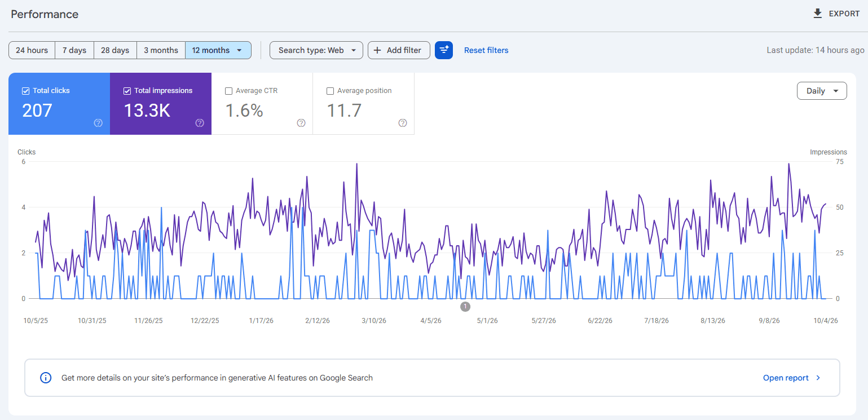
Task: Uncheck the Total impressions checkbox
Action: [127, 91]
